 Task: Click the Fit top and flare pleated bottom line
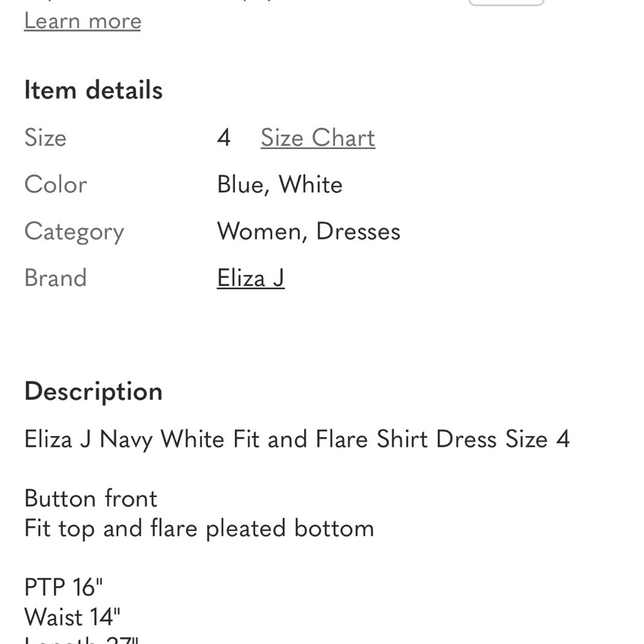[199, 529]
